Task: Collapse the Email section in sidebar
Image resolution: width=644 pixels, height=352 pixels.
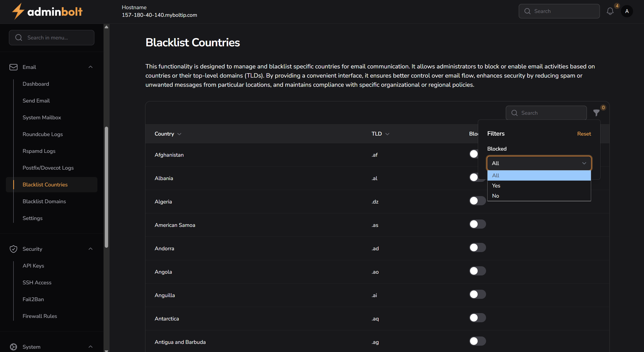Action: [91, 67]
